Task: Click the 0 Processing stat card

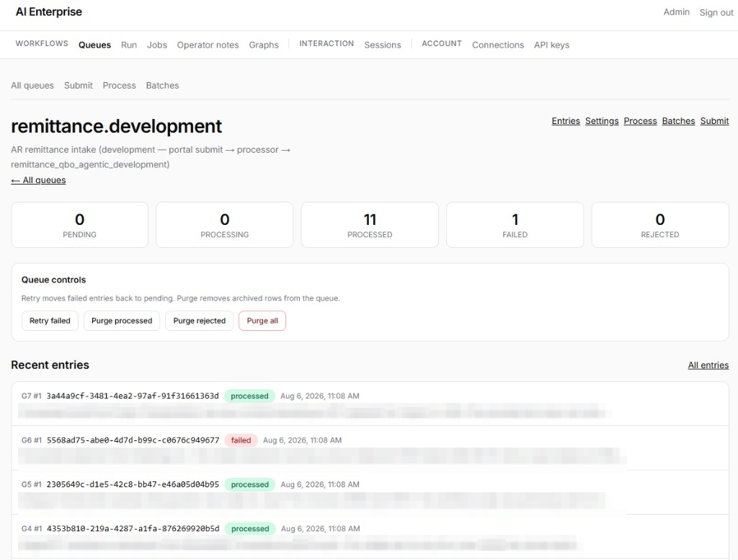Action: point(225,225)
